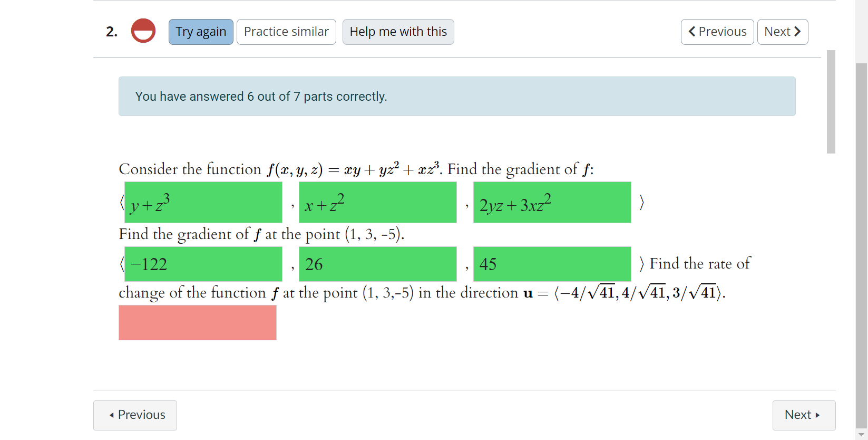This screenshot has width=868, height=440.
Task: Click the Try again highlighted button
Action: coord(200,32)
